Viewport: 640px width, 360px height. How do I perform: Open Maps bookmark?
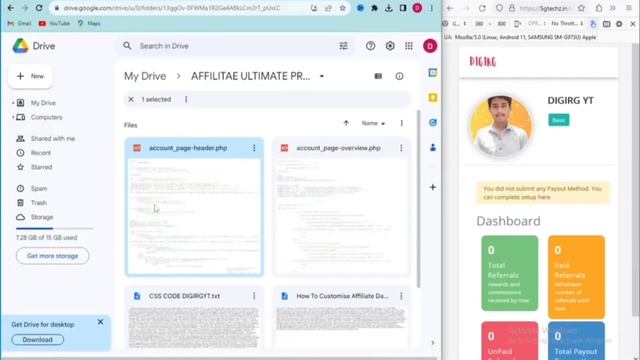point(89,23)
